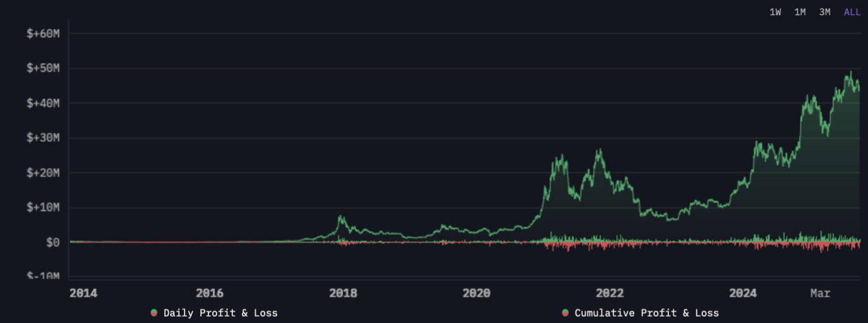Select the 1W time range
Image resolution: width=868 pixels, height=323 pixels.
coord(775,12)
